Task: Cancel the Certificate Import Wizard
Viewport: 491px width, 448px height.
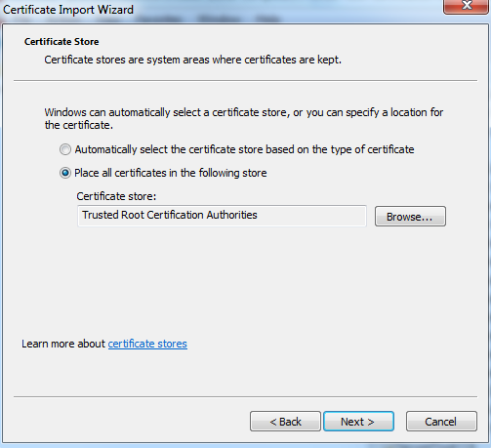Action: [x=441, y=422]
